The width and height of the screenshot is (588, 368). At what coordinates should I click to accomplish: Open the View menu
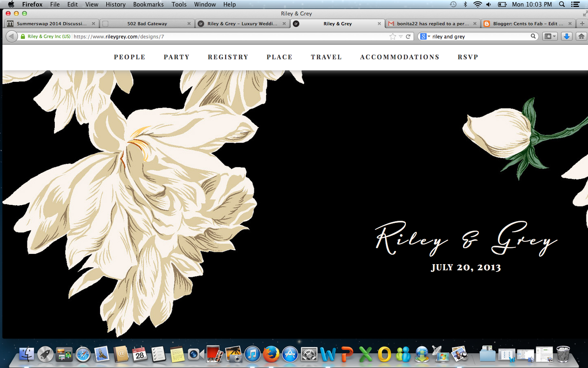92,4
